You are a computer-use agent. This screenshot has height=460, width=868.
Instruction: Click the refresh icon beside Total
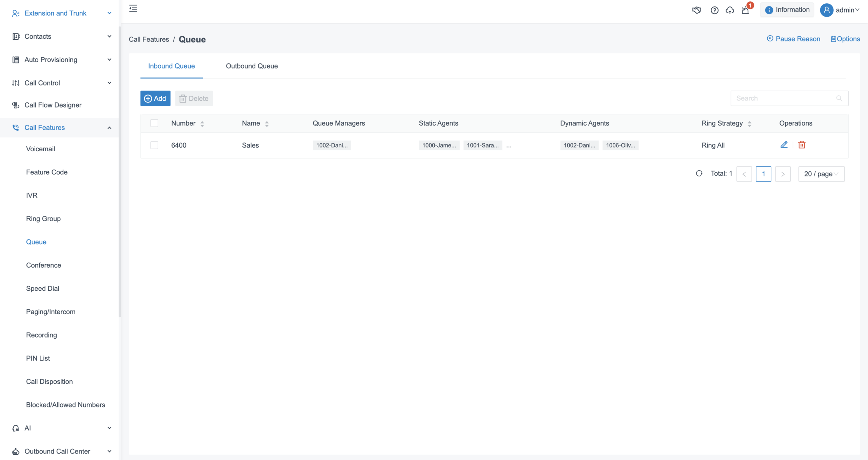[x=699, y=174]
